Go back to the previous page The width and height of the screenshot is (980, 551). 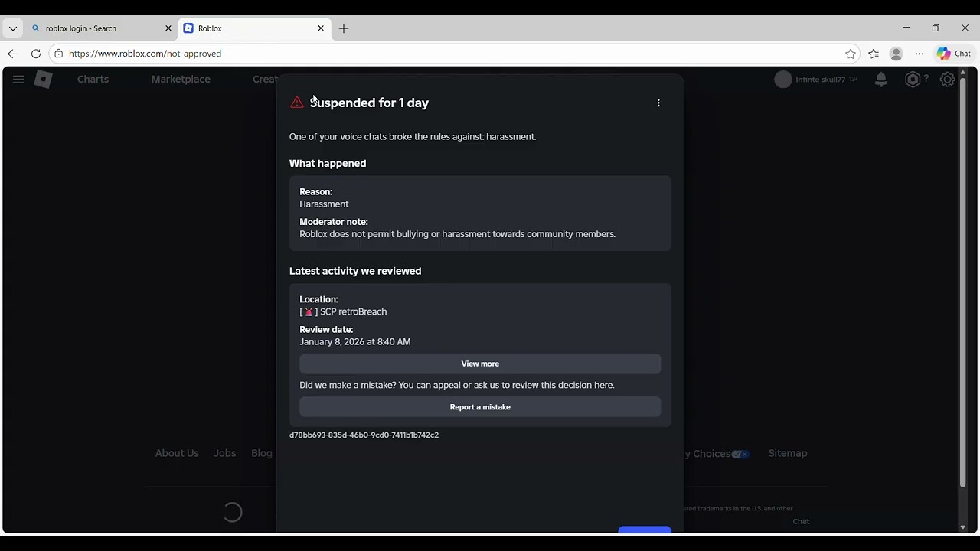point(13,54)
